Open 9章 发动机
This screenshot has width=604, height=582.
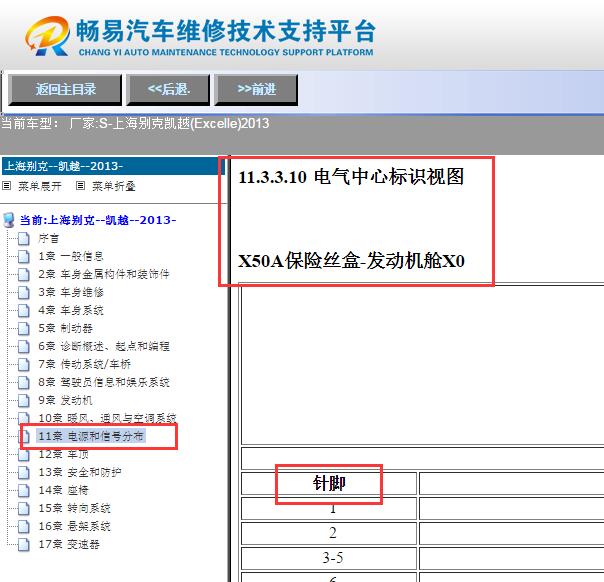pos(65,400)
